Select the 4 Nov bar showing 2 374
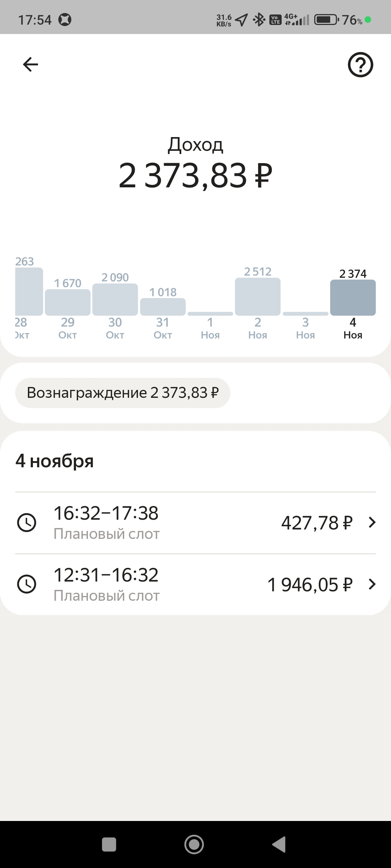This screenshot has height=868, width=391. point(353,298)
